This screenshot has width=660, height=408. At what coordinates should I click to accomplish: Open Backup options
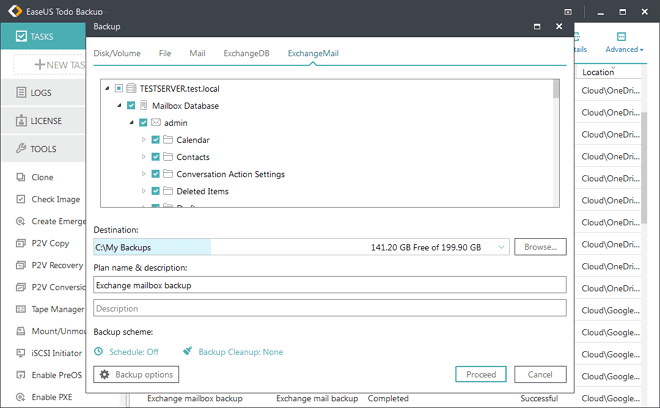click(x=136, y=374)
